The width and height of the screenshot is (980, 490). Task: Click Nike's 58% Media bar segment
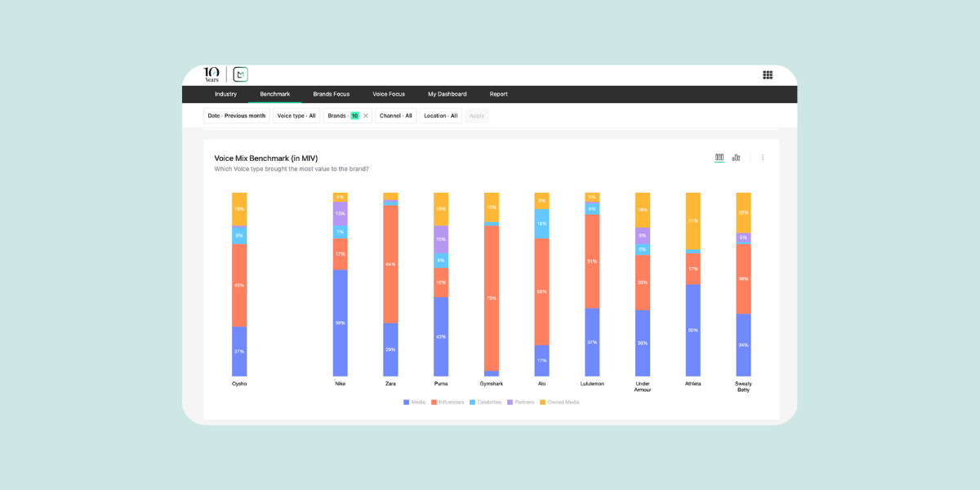tap(341, 323)
